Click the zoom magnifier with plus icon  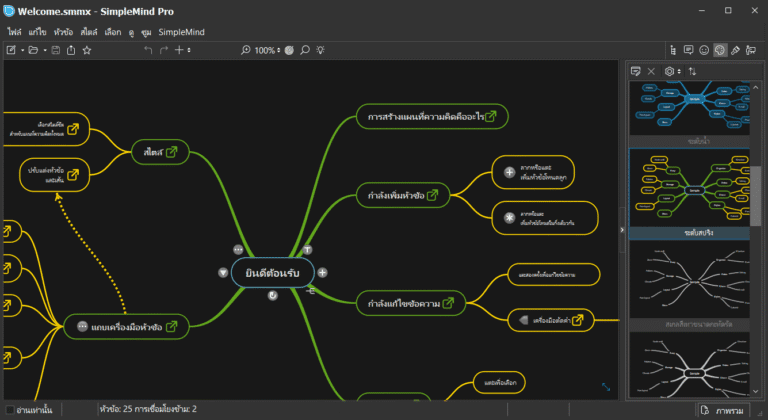point(246,50)
